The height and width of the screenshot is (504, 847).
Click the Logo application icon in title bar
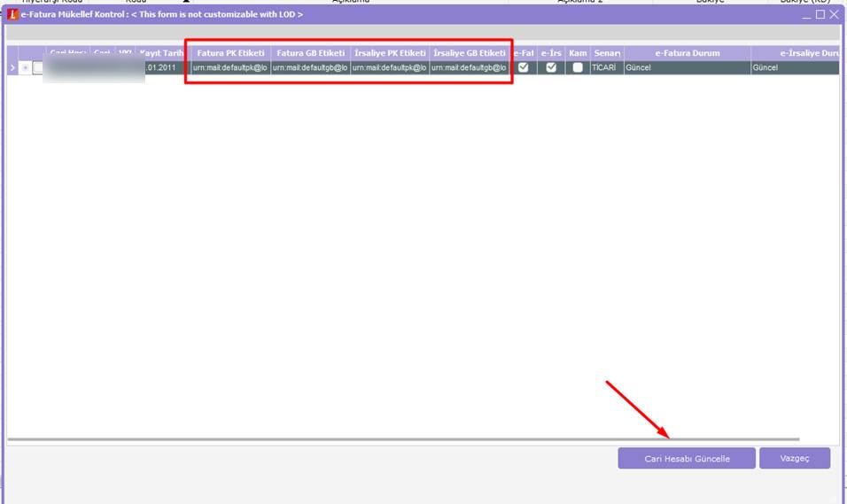[12, 14]
